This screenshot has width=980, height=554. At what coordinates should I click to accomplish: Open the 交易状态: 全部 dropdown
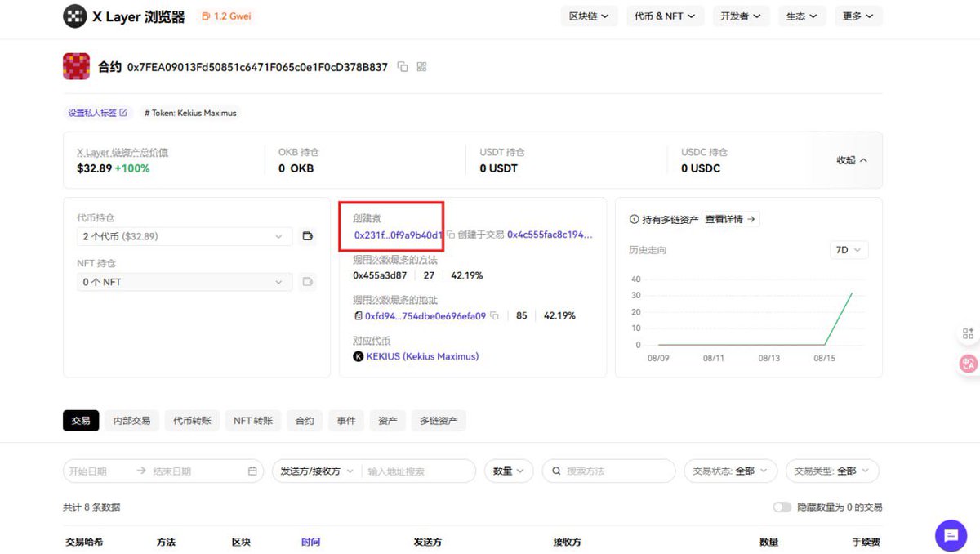(730, 471)
